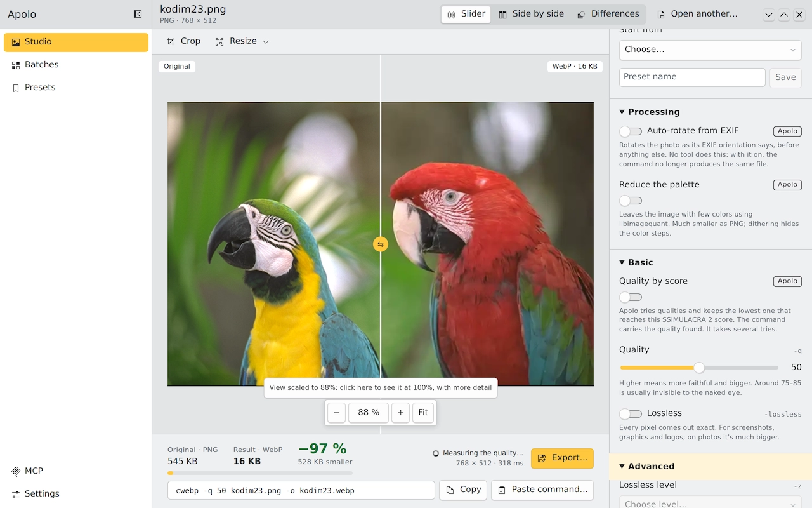Viewport: 812px width, 508px height.
Task: Click the Apolo badge beside Auto-rotate from EXIF
Action: tap(787, 131)
